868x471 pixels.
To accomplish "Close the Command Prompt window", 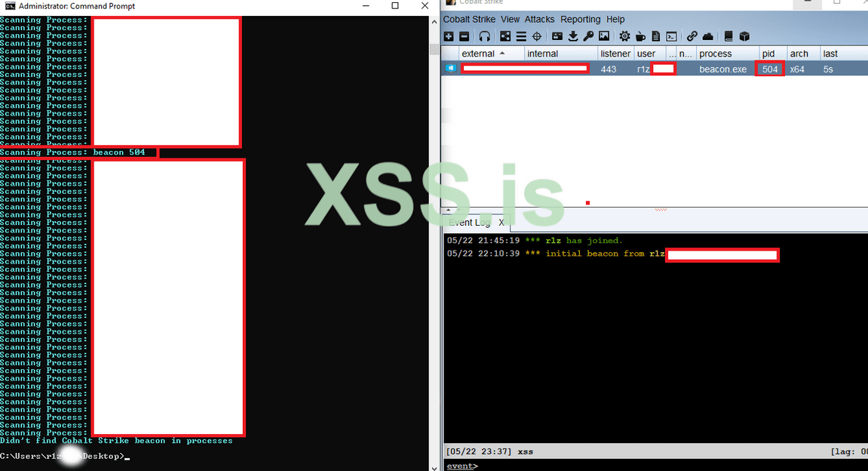I will [x=425, y=5].
